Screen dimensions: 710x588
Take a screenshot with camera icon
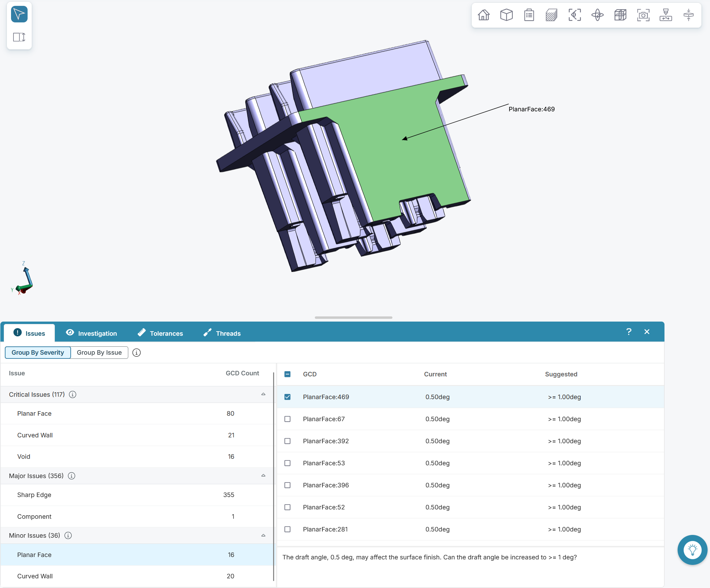643,15
